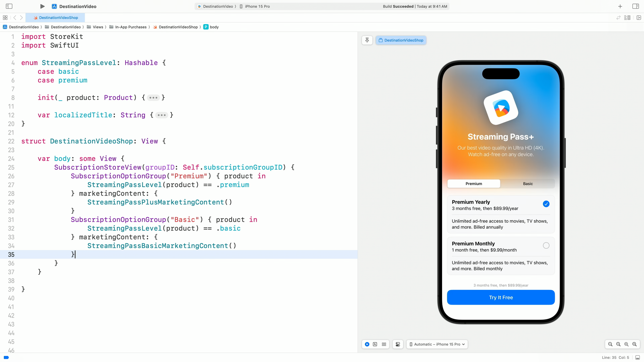The image size is (644, 362).
Task: Enable live preview mode button
Action: (367, 344)
